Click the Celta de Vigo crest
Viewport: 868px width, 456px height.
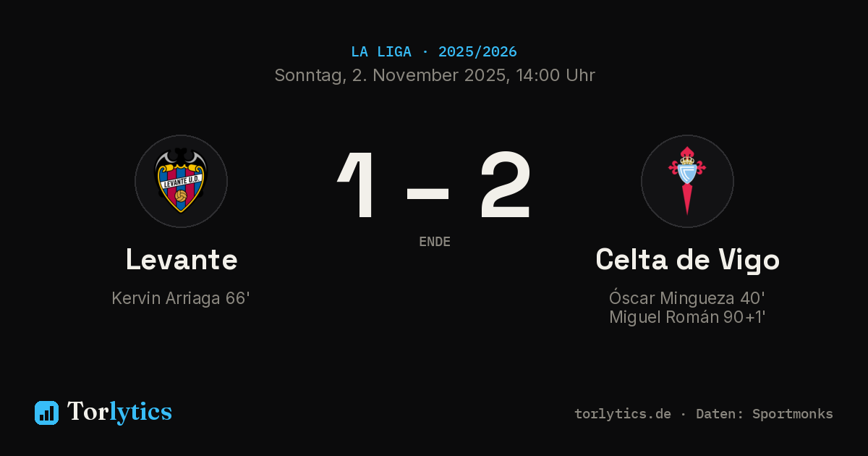687,181
